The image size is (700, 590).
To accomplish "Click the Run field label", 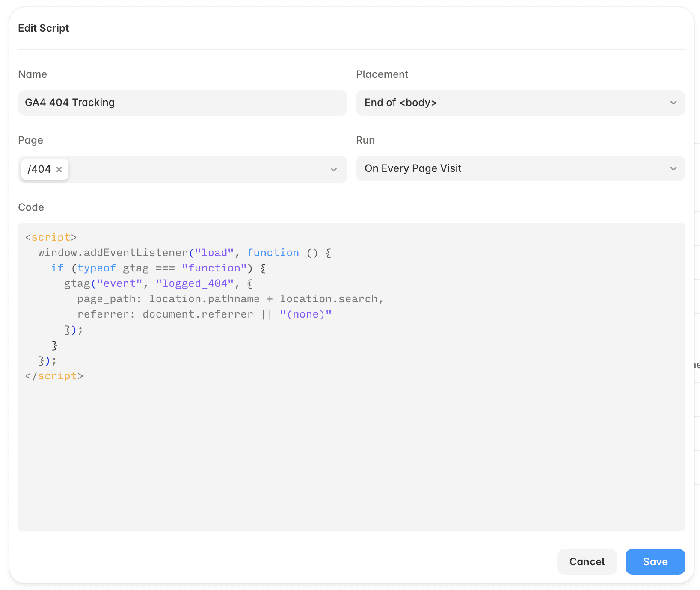I will click(365, 140).
